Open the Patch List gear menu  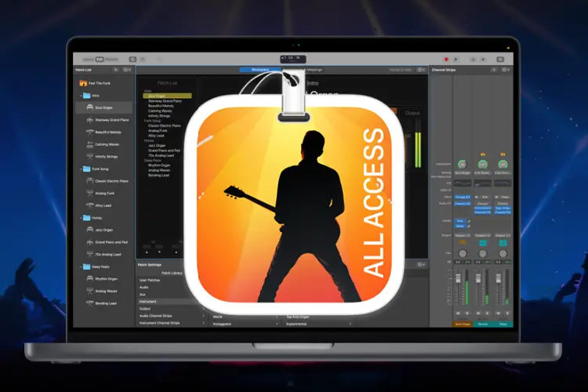pos(127,70)
